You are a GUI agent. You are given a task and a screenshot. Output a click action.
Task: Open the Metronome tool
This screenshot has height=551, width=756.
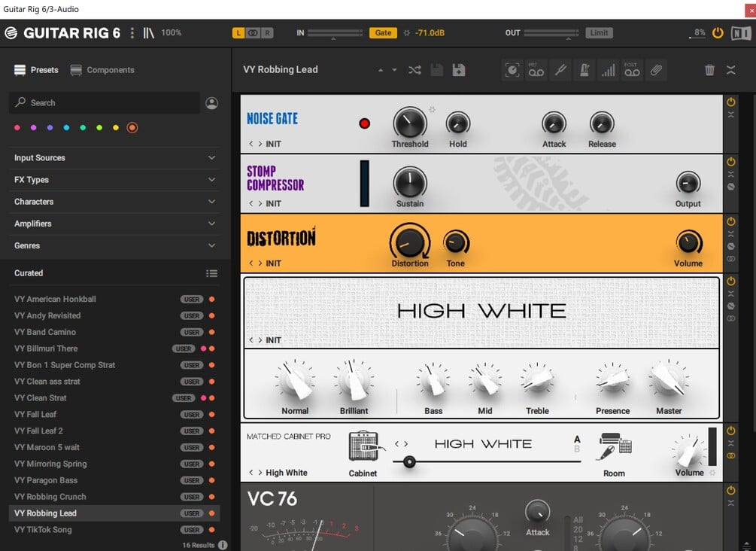pyautogui.click(x=584, y=71)
